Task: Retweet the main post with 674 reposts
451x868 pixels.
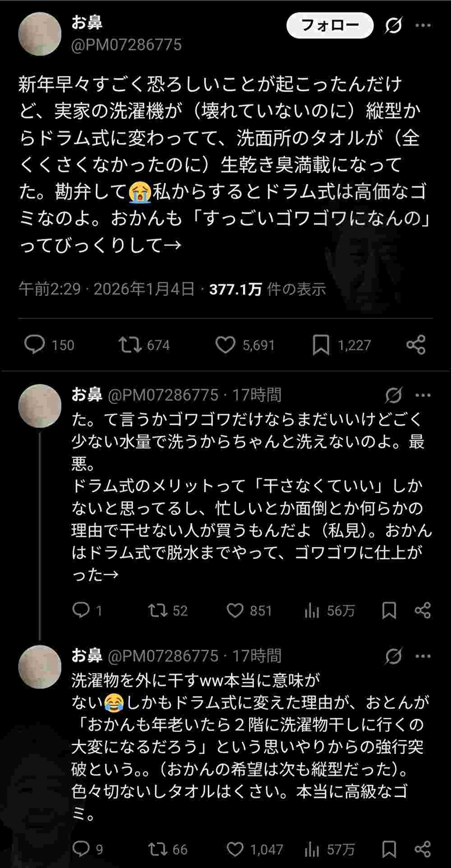Action: click(130, 345)
